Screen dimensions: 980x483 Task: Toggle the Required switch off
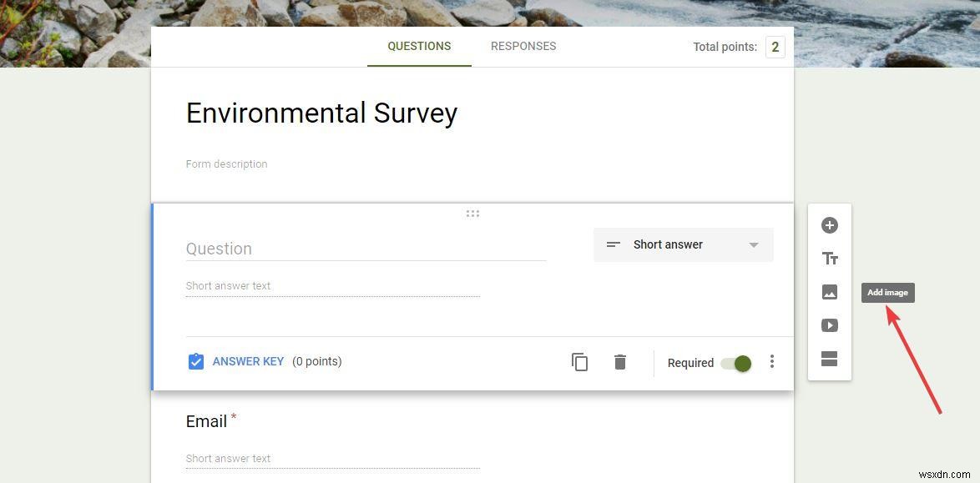pyautogui.click(x=736, y=363)
